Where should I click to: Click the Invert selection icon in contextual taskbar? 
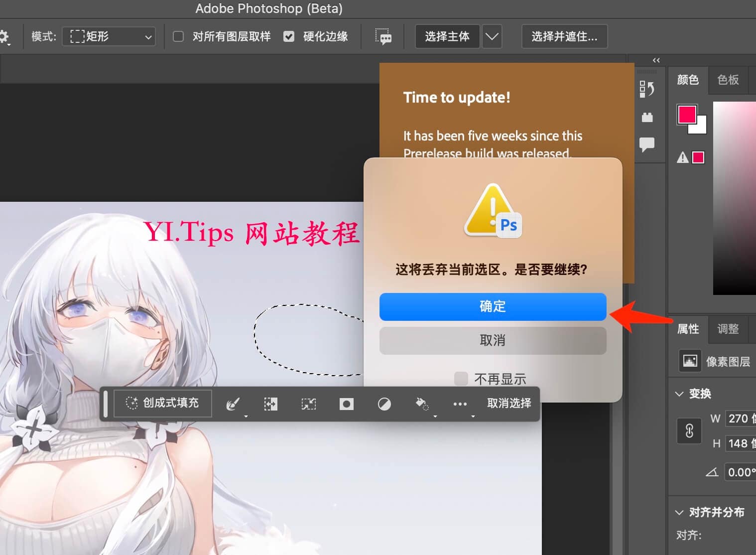(270, 404)
